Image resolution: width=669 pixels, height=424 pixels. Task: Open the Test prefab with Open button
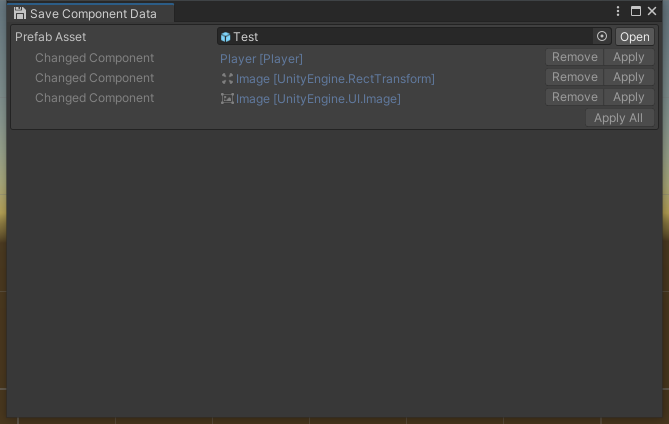pyautogui.click(x=634, y=37)
